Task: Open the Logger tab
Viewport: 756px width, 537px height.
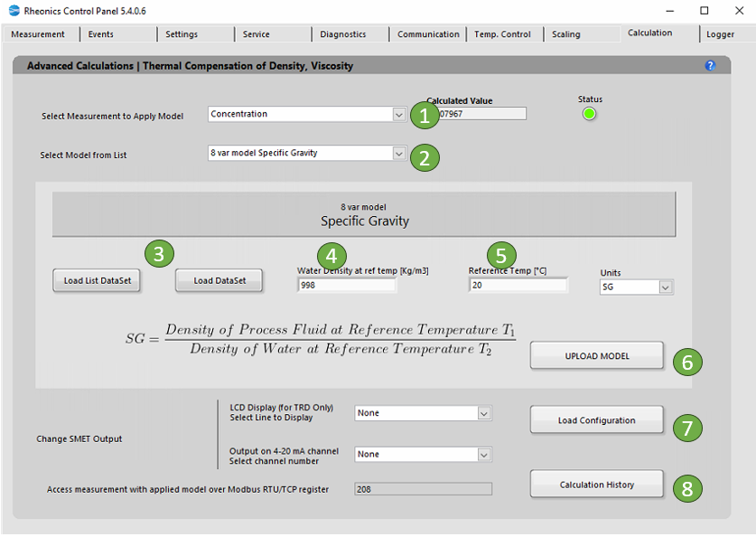Action: point(727,34)
